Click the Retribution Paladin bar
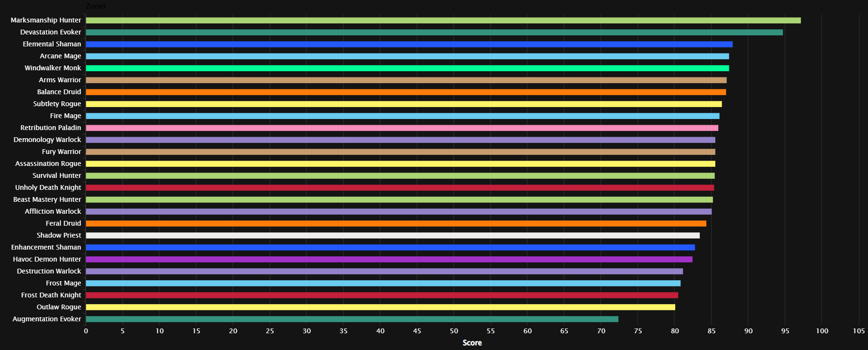The width and height of the screenshot is (868, 350). [402, 128]
